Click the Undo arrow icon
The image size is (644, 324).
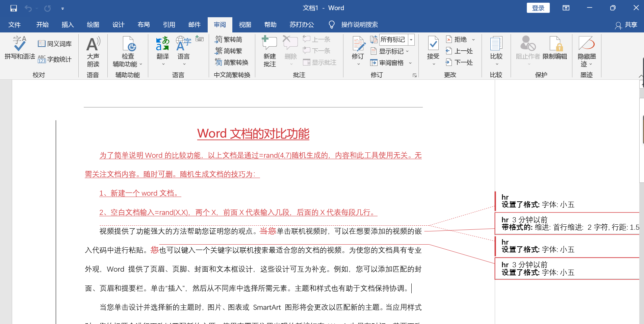point(28,8)
